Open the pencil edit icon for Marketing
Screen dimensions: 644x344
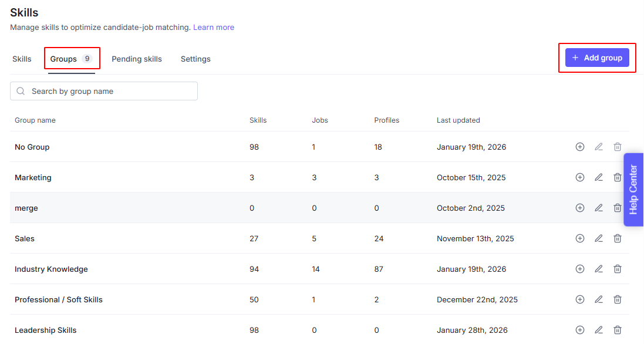pos(599,177)
